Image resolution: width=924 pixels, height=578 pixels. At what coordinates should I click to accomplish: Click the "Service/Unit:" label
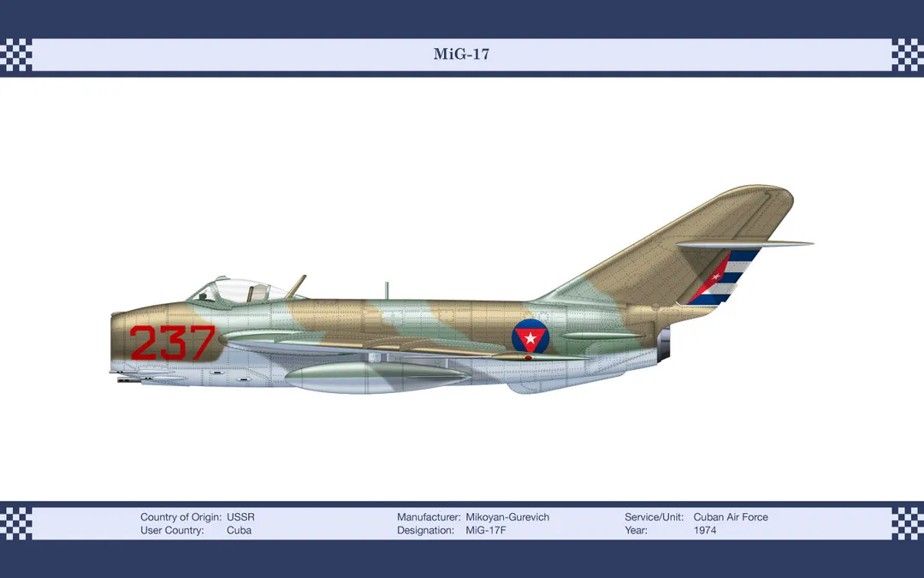654,517
